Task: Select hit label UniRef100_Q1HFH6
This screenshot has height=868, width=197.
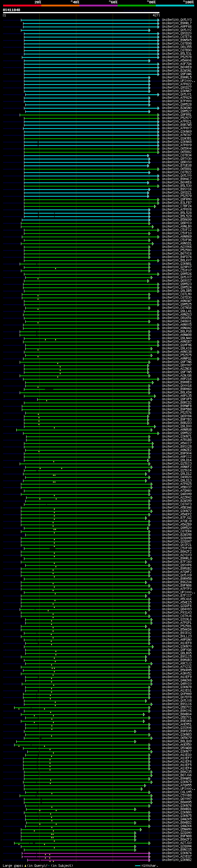Action: [177, 345]
